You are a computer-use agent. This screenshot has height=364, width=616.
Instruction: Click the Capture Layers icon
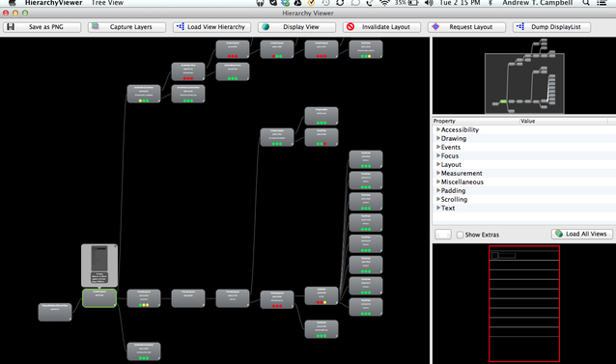(95, 27)
